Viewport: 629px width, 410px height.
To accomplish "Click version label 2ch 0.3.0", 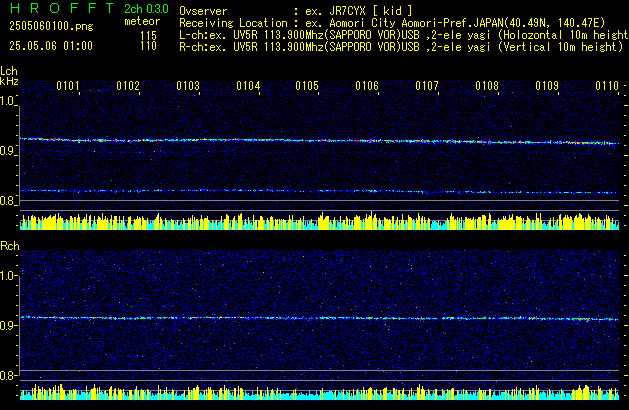I will point(146,9).
